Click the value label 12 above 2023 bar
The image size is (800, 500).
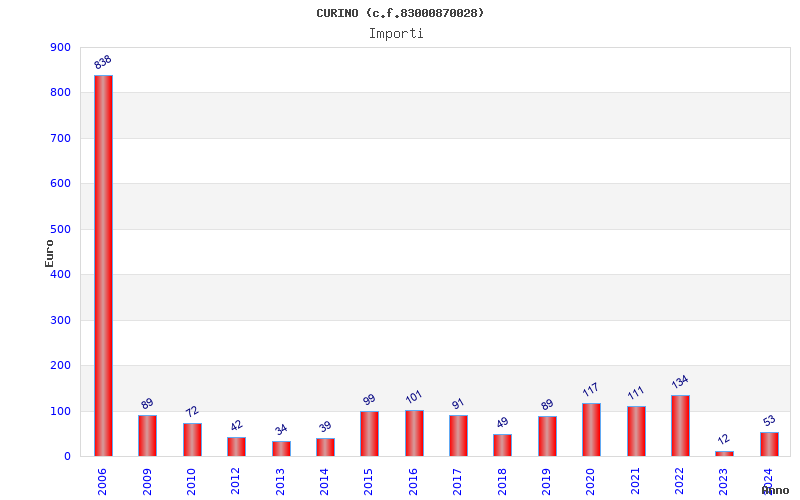pos(723,439)
